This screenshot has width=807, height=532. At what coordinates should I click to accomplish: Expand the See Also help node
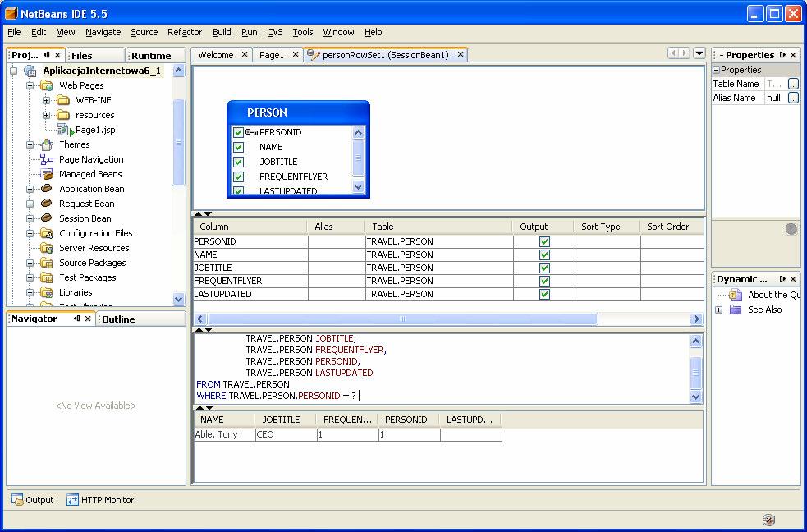(719, 310)
